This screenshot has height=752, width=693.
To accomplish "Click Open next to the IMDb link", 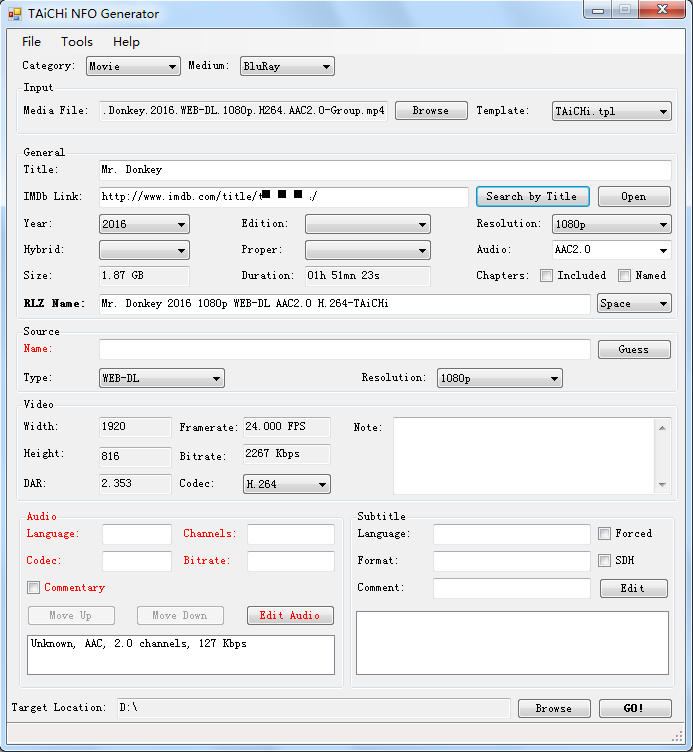I will 634,197.
